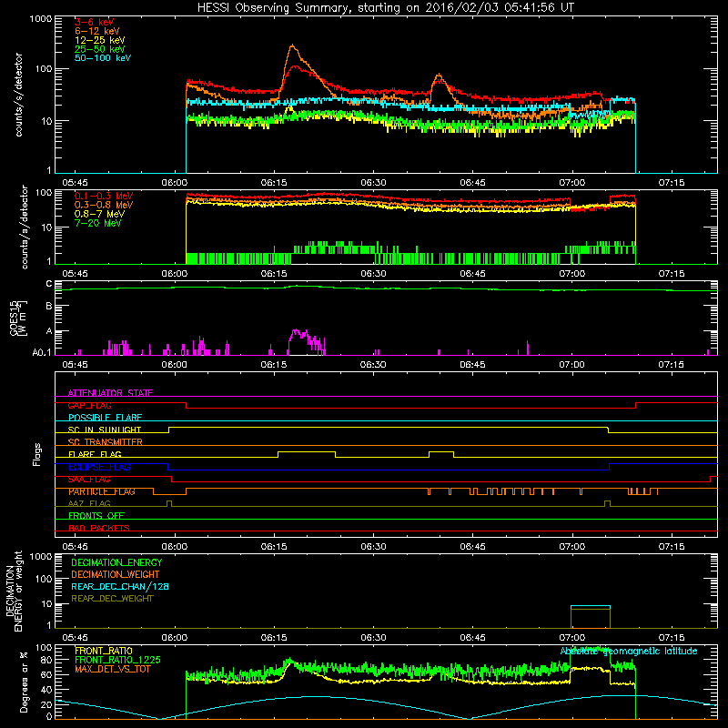Click the Degrees or % axis label
The height and width of the screenshot is (728, 728).
click(x=24, y=682)
